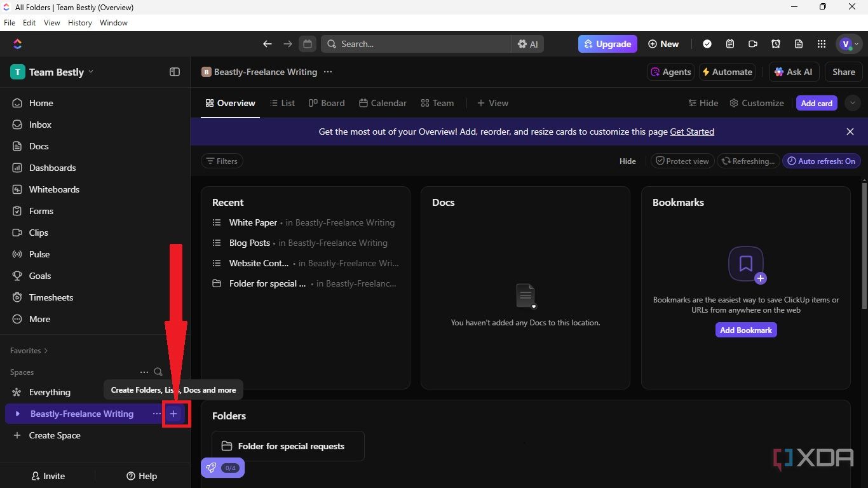Follow the Get Started link
The height and width of the screenshot is (488, 868).
pos(692,132)
